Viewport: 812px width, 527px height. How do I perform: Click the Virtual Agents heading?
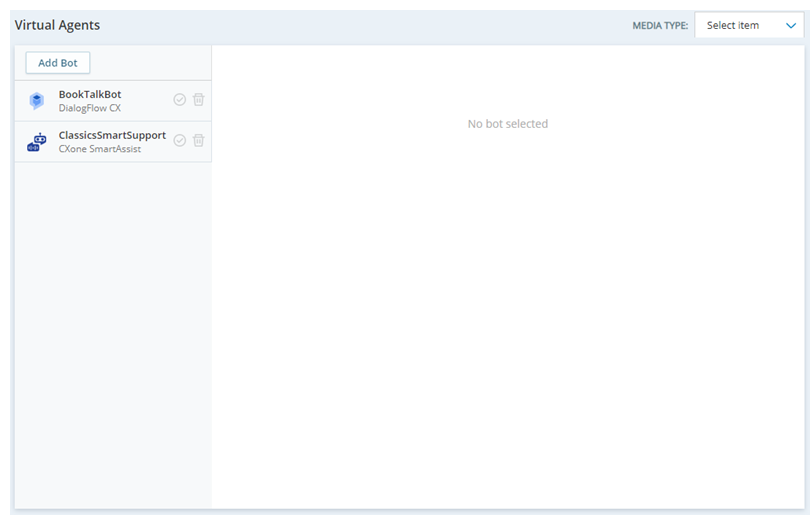pos(57,25)
